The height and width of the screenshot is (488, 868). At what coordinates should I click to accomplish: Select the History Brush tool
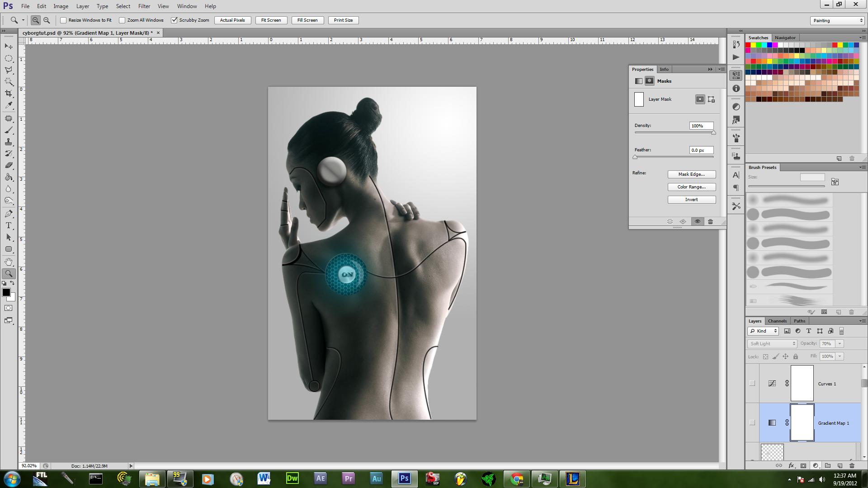coord(9,154)
